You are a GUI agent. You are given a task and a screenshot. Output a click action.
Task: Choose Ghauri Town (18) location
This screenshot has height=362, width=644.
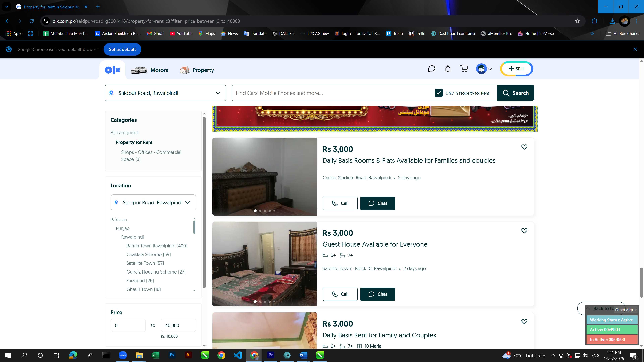(x=144, y=289)
